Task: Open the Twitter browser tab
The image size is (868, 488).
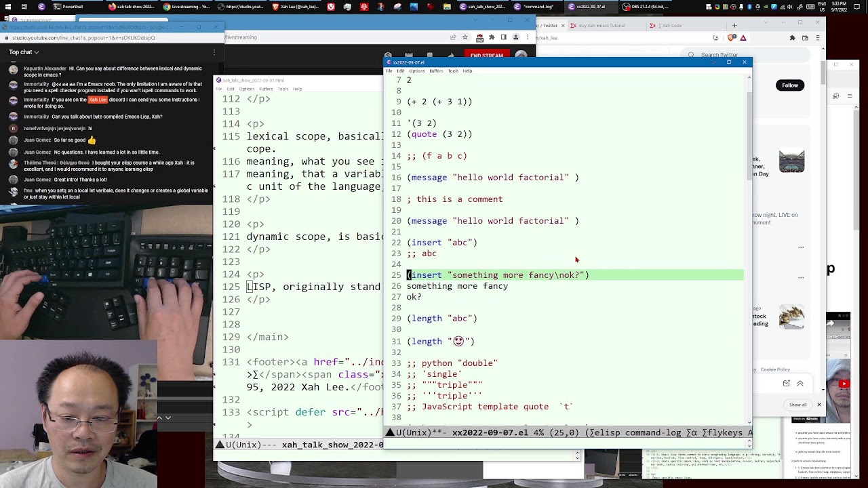Action: (x=549, y=26)
